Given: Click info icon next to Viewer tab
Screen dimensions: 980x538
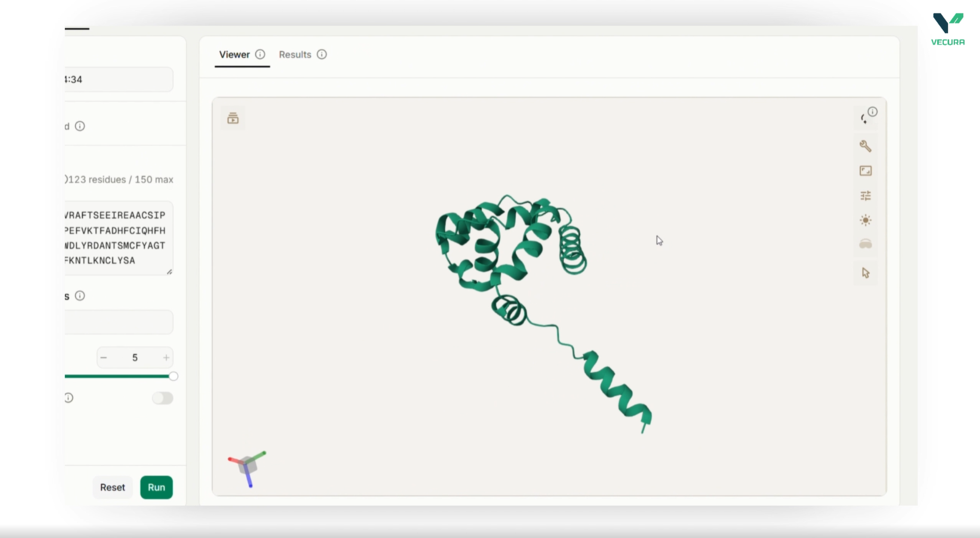Looking at the screenshot, I should pyautogui.click(x=260, y=54).
